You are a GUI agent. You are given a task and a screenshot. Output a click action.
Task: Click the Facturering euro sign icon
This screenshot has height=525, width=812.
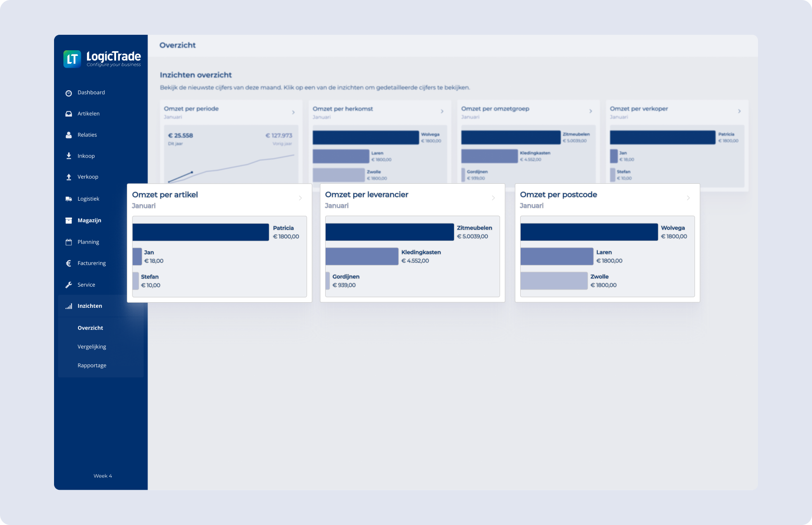pos(69,263)
